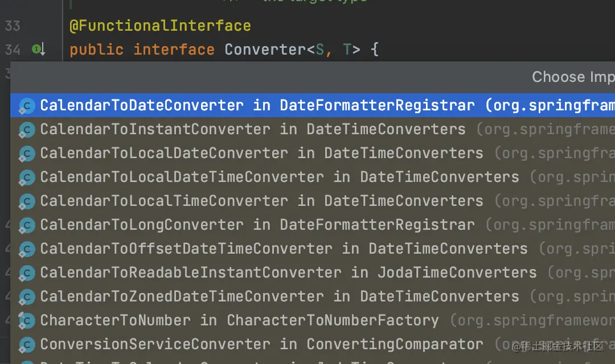Viewport: 615px width, 364px height.
Task: Click the 'public' keyword on line 34
Action: (96, 49)
